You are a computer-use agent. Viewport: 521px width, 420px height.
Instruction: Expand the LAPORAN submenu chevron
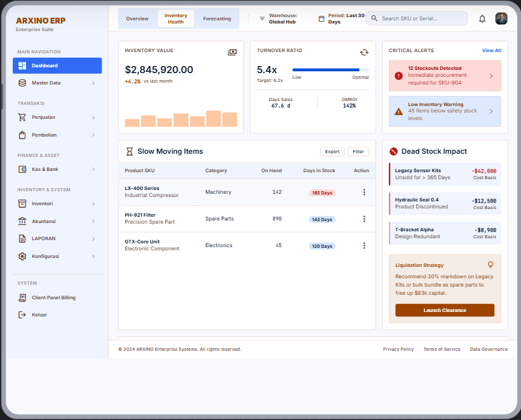[93, 239]
